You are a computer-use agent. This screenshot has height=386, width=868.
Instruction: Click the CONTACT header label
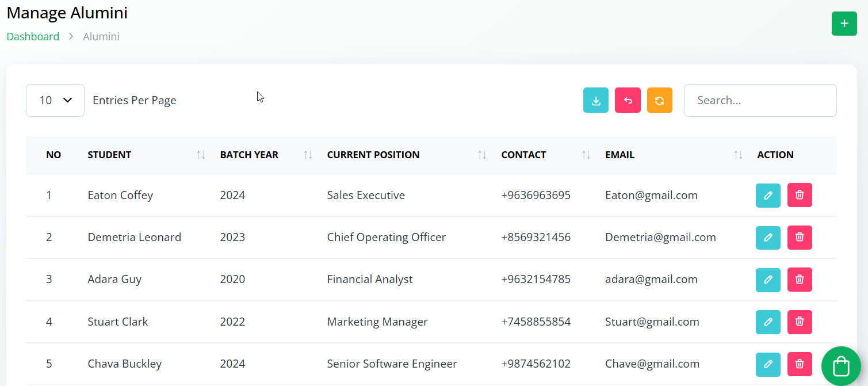tap(523, 155)
